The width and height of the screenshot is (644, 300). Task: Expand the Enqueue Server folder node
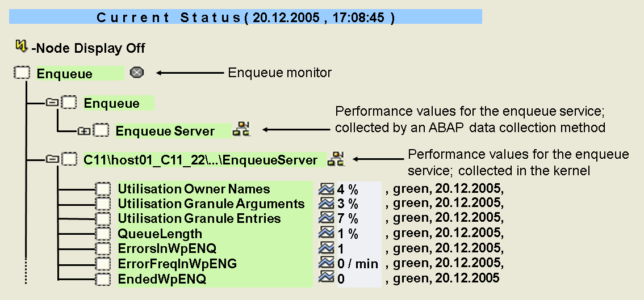point(83,131)
